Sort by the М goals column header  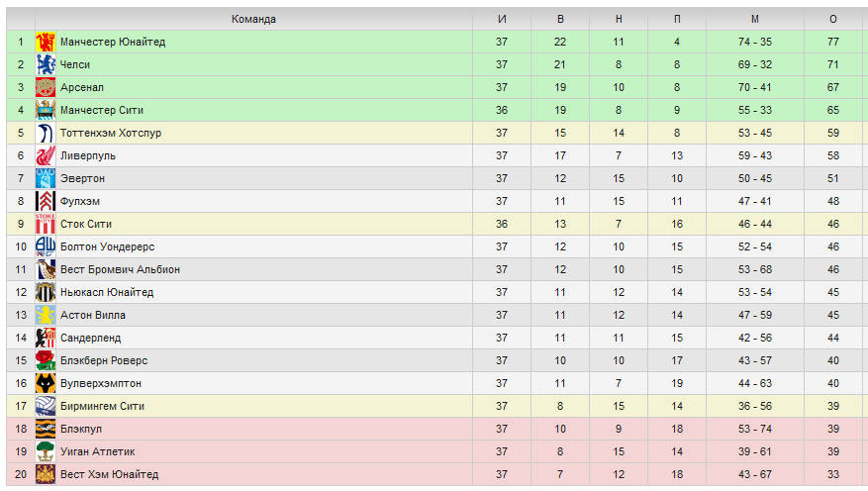(x=755, y=19)
